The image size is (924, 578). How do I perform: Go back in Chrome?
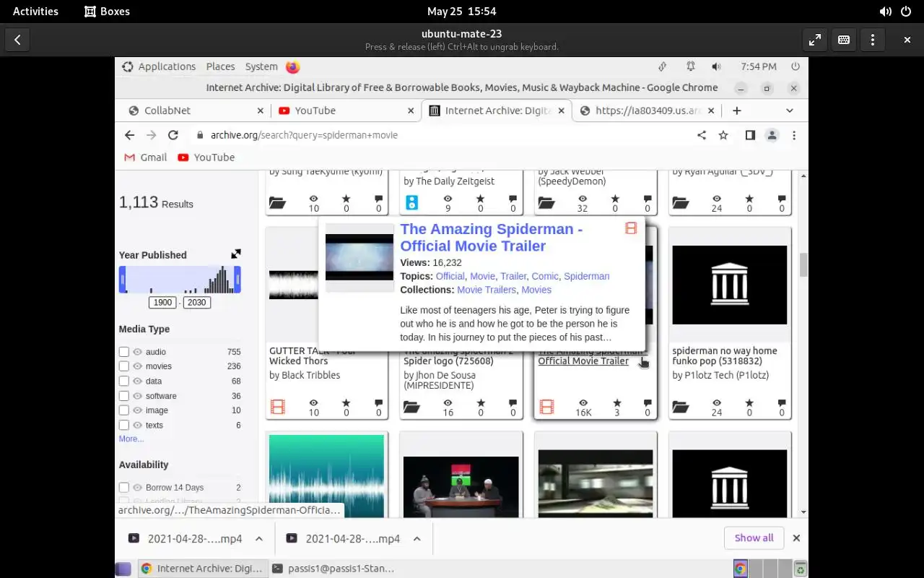click(x=129, y=135)
